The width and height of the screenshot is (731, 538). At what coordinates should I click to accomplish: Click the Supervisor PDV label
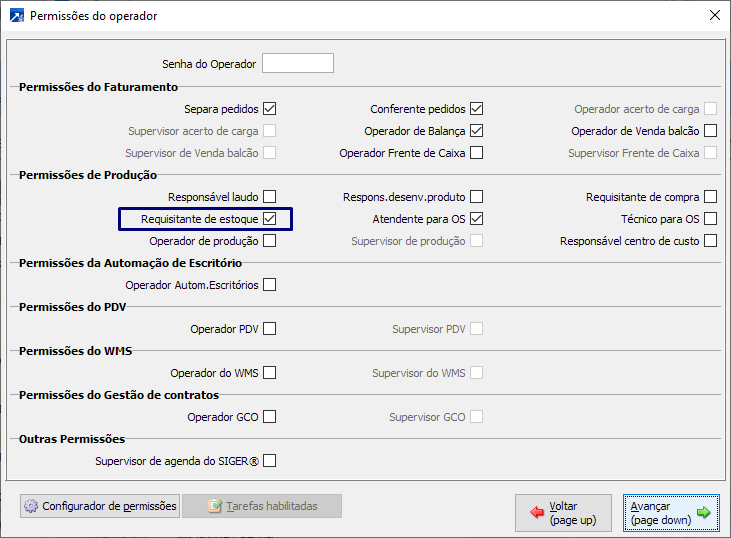point(429,329)
